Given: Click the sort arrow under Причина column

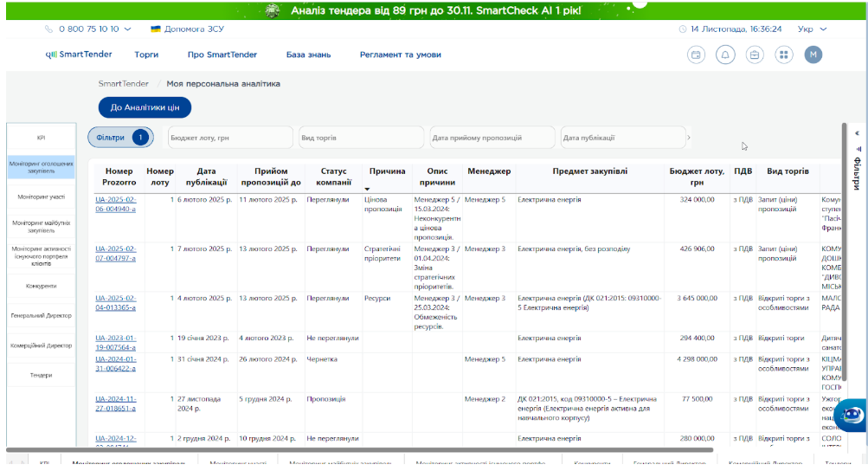Looking at the screenshot, I should click(367, 189).
